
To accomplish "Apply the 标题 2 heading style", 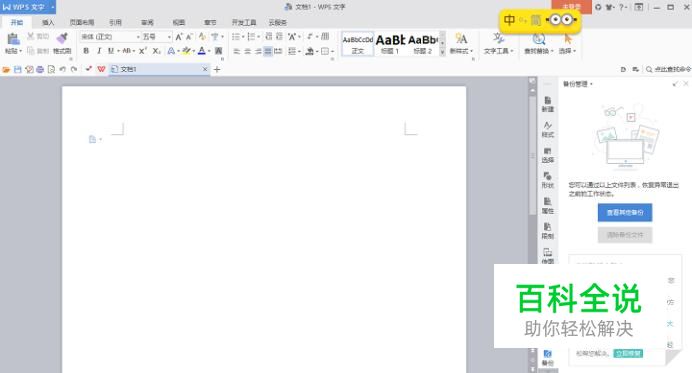I will [x=422, y=43].
